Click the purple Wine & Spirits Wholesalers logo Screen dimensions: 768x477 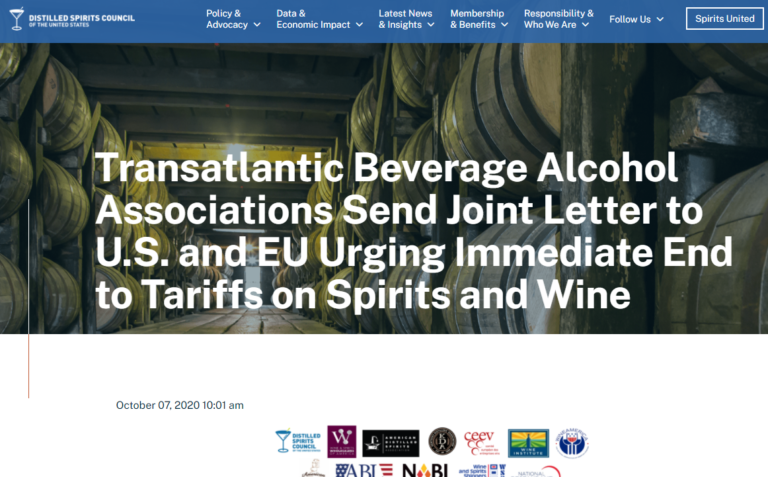(x=341, y=441)
